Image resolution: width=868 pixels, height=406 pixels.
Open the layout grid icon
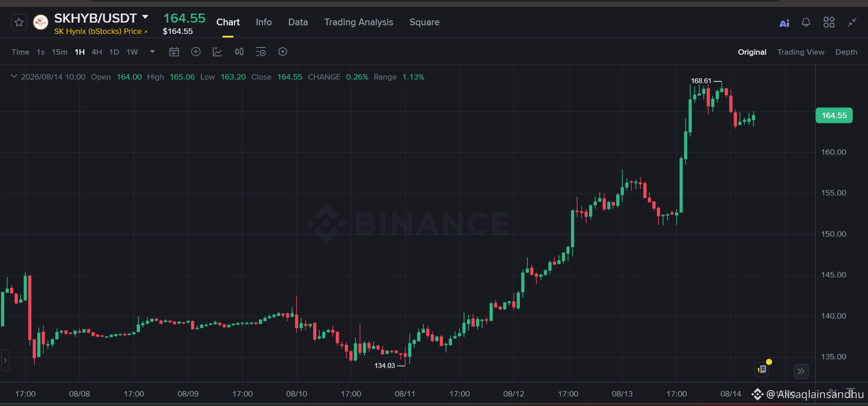pos(829,22)
